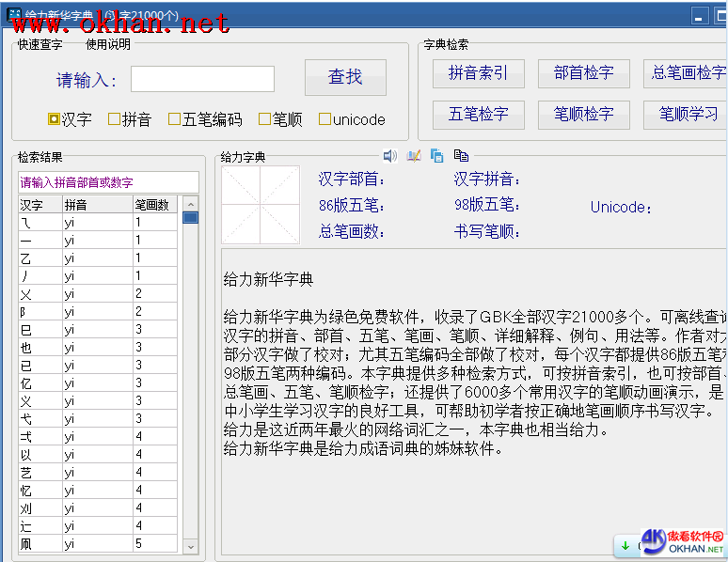The image size is (728, 562).
Task: Click the 给力新华字典 heading in description
Action: (268, 279)
